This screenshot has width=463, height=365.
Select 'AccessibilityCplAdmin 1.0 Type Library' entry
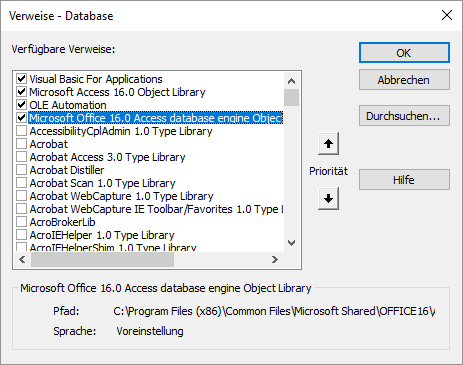(x=121, y=131)
